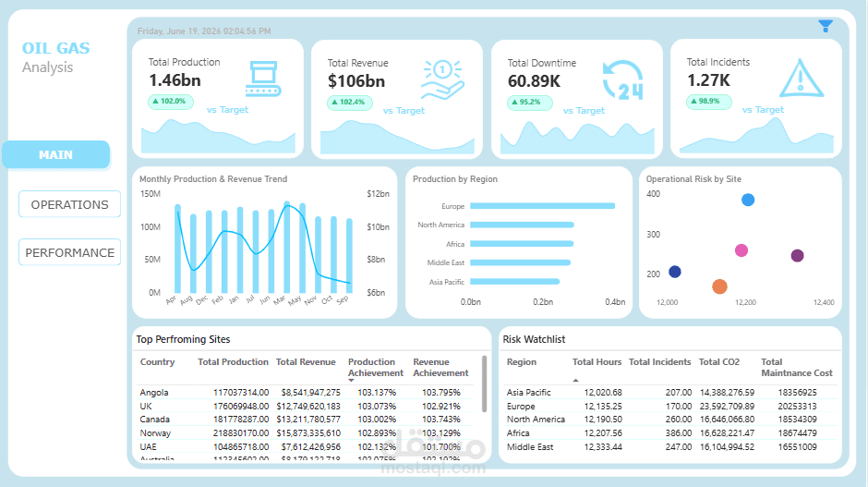Click Angola revenue $8,541,947,275
The width and height of the screenshot is (868, 487).
click(310, 392)
